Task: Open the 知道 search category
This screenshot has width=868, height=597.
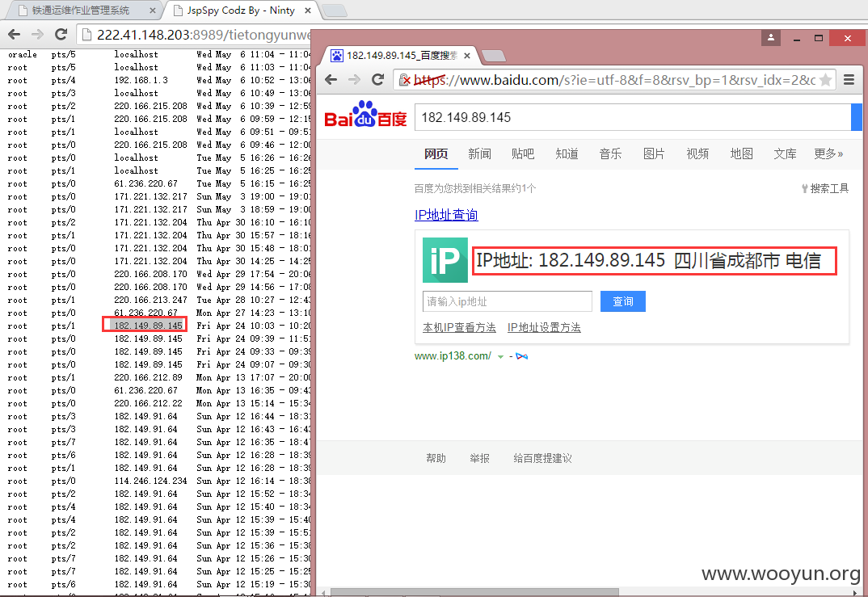Action: coord(567,153)
